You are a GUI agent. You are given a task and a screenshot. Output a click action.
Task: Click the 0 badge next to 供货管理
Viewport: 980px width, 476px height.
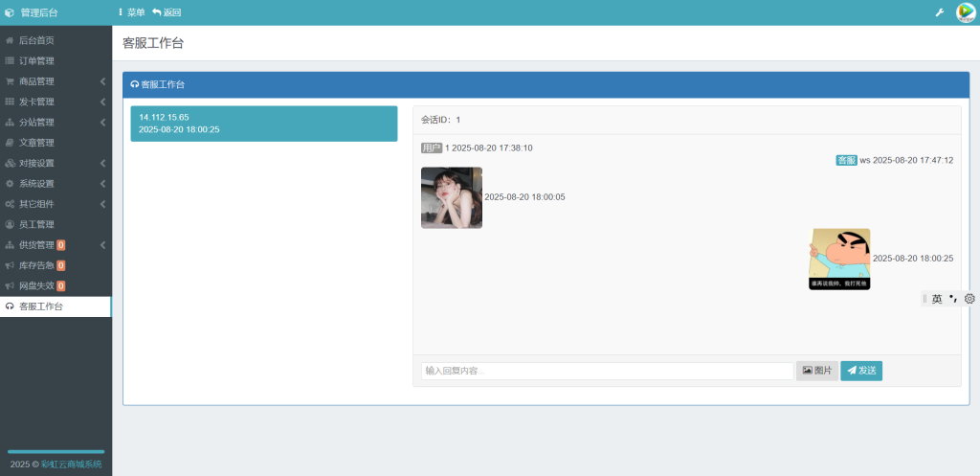(x=60, y=245)
